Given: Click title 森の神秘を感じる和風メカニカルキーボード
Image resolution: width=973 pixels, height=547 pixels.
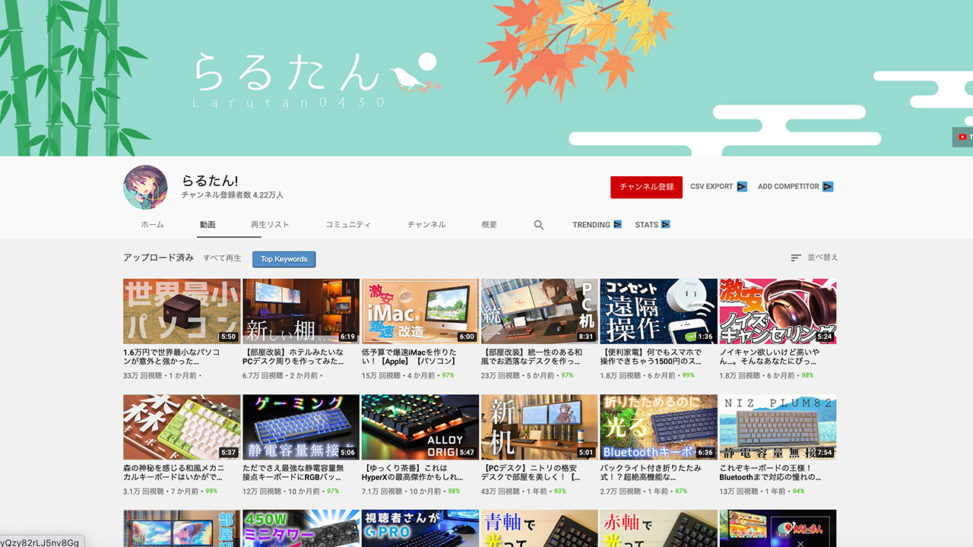Looking at the screenshot, I should 173,472.
